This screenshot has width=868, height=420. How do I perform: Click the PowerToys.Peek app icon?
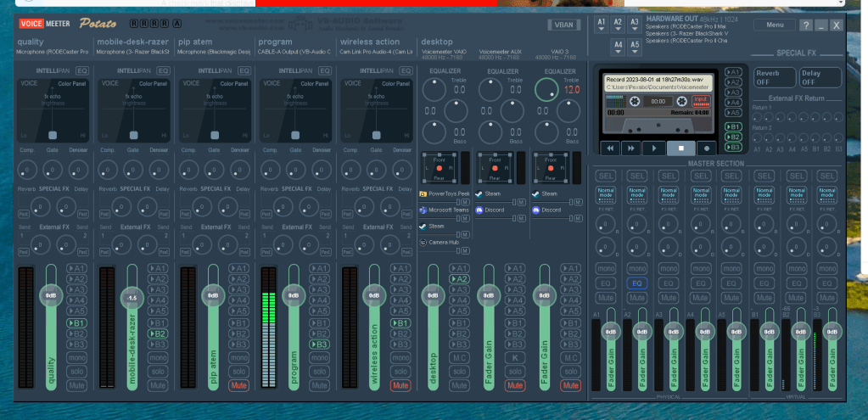coord(423,194)
